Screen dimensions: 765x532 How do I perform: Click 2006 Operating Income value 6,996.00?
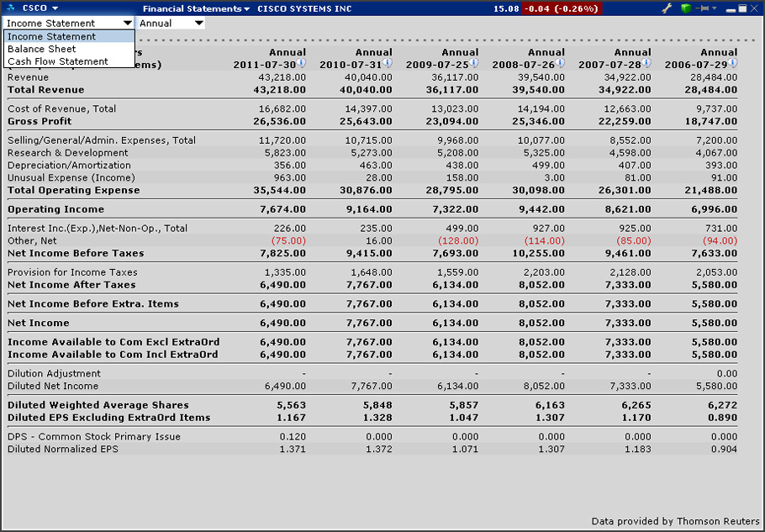715,209
